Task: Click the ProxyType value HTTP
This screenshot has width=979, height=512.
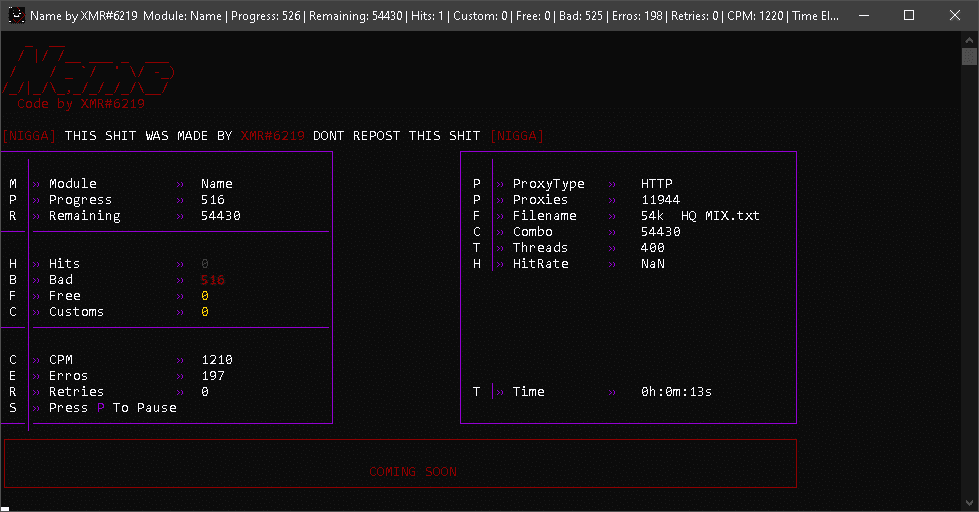Action: [656, 184]
